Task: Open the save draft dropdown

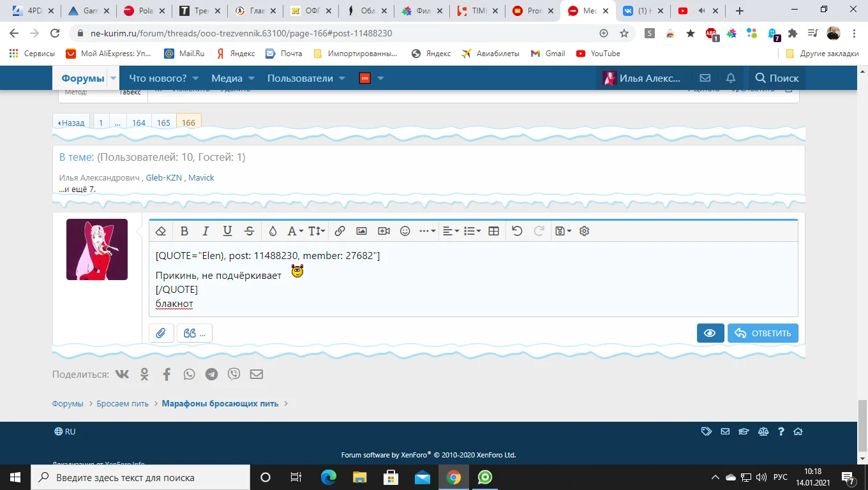Action: click(563, 231)
